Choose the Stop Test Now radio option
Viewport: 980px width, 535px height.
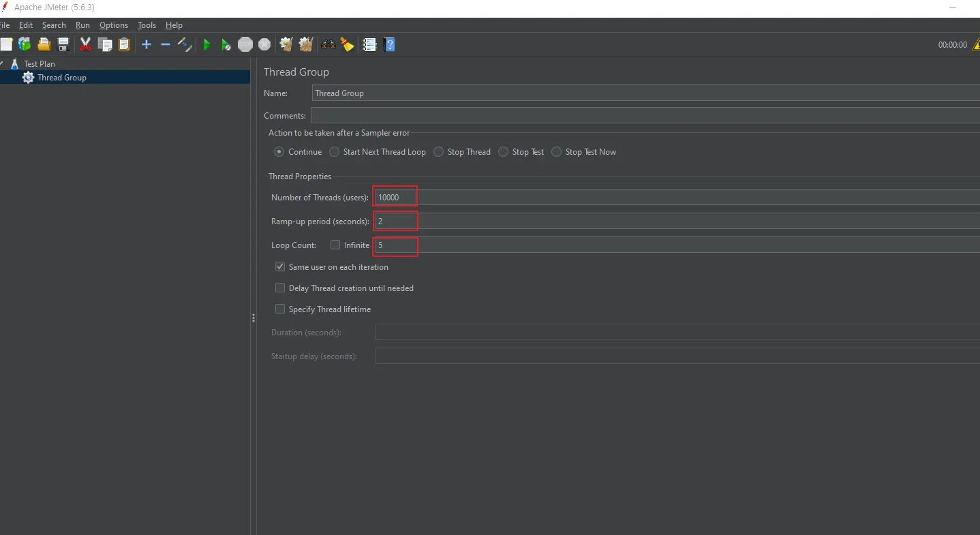[556, 152]
